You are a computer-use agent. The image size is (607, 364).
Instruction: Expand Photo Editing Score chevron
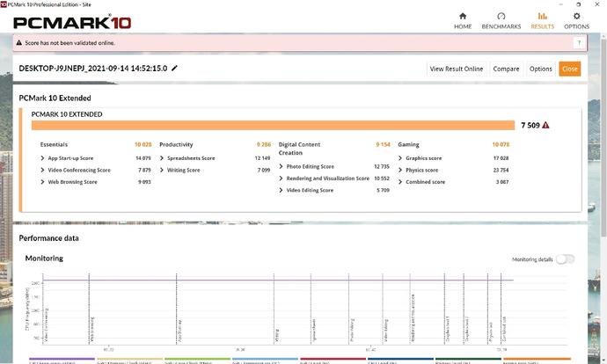click(281, 166)
